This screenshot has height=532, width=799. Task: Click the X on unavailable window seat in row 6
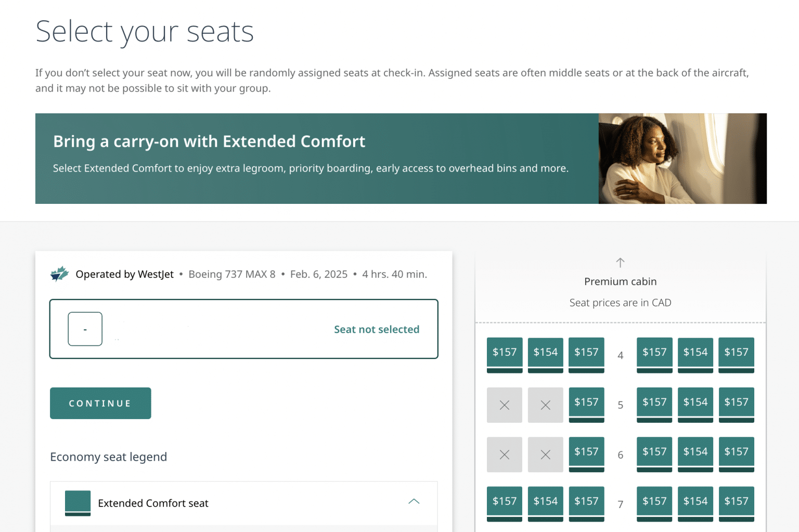pos(504,455)
